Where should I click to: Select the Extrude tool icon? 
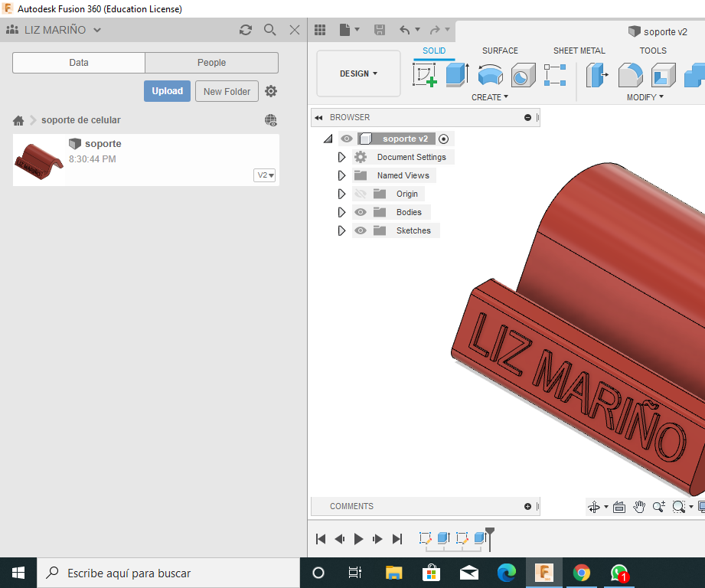(x=457, y=75)
